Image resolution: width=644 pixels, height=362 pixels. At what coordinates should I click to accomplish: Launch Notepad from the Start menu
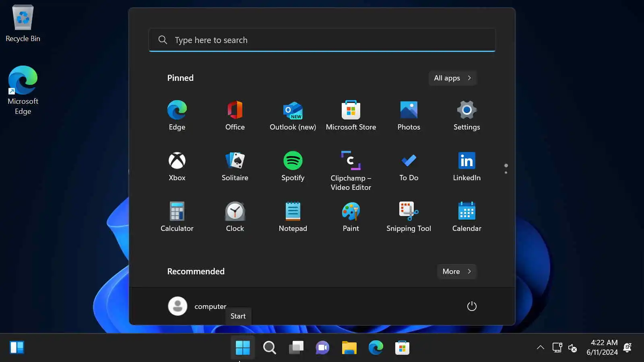293,217
